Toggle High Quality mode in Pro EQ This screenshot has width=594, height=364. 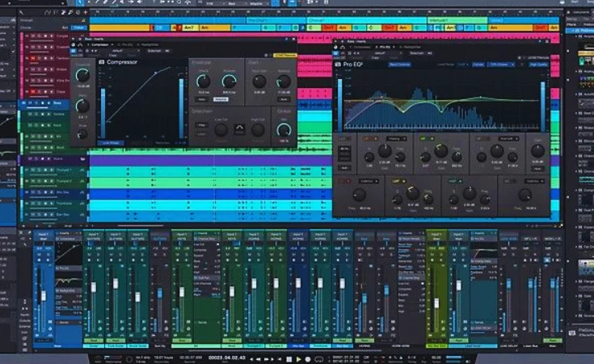pyautogui.click(x=538, y=65)
